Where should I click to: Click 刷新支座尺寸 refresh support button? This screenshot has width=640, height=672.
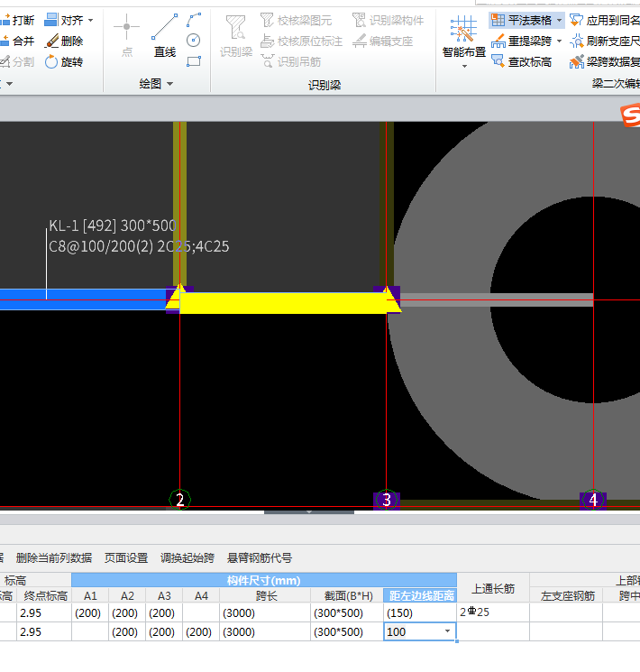tap(606, 41)
